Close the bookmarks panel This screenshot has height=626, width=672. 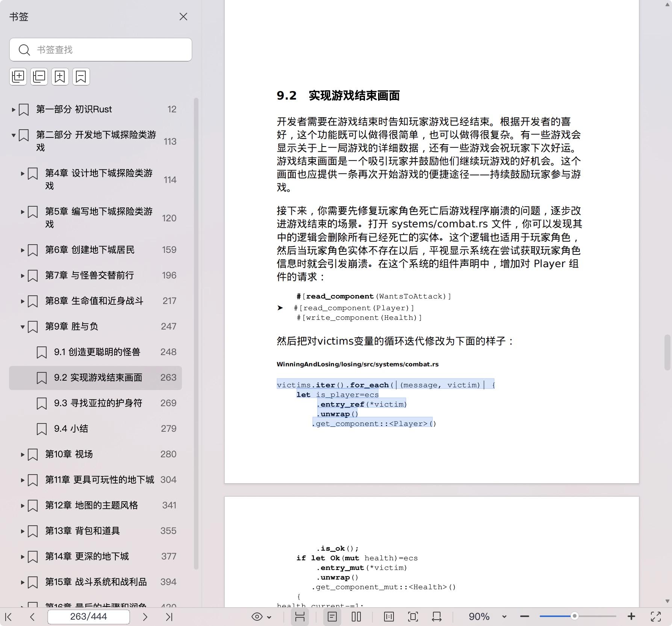[x=183, y=17]
